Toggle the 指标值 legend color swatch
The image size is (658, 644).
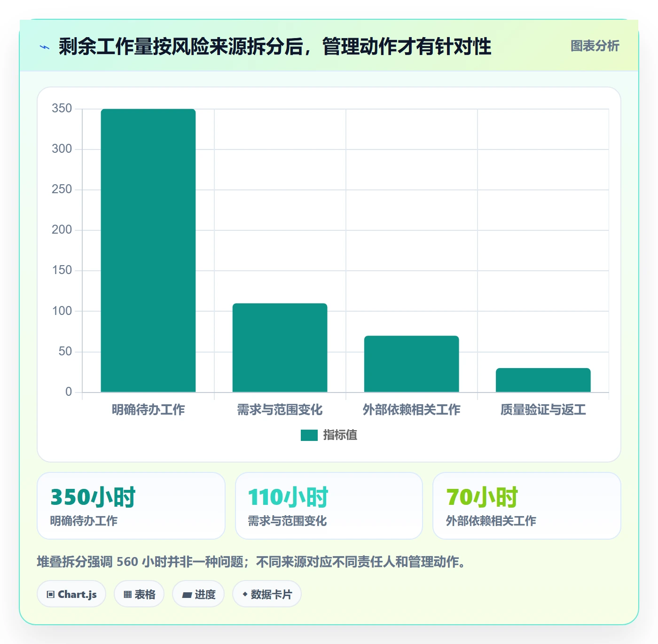click(x=309, y=435)
